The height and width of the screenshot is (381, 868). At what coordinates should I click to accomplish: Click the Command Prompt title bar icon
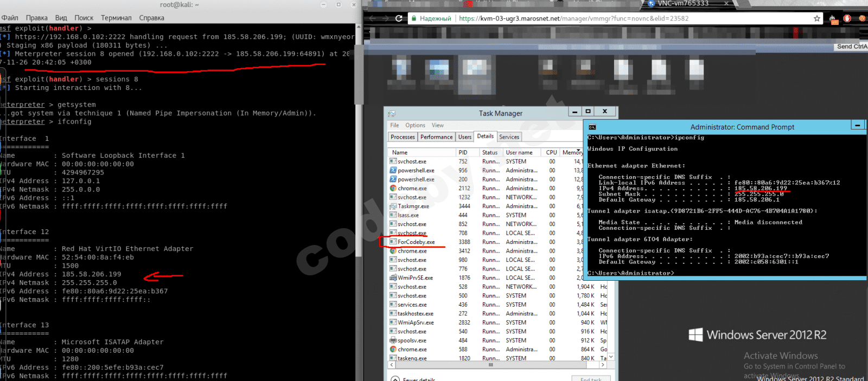[592, 127]
